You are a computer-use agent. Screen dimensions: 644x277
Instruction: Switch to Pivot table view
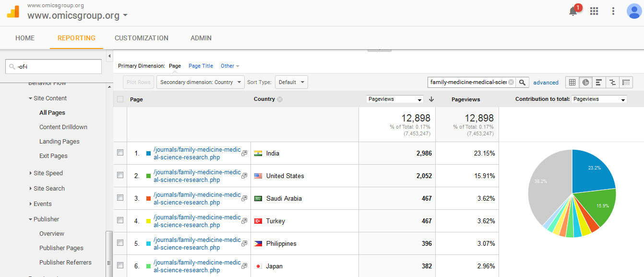click(x=626, y=82)
